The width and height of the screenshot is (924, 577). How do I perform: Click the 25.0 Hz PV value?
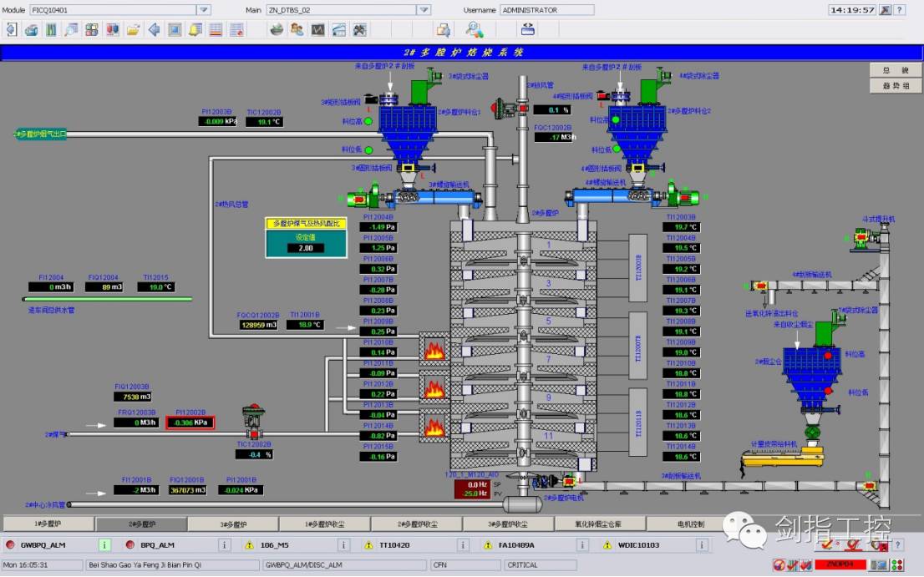pyautogui.click(x=473, y=493)
